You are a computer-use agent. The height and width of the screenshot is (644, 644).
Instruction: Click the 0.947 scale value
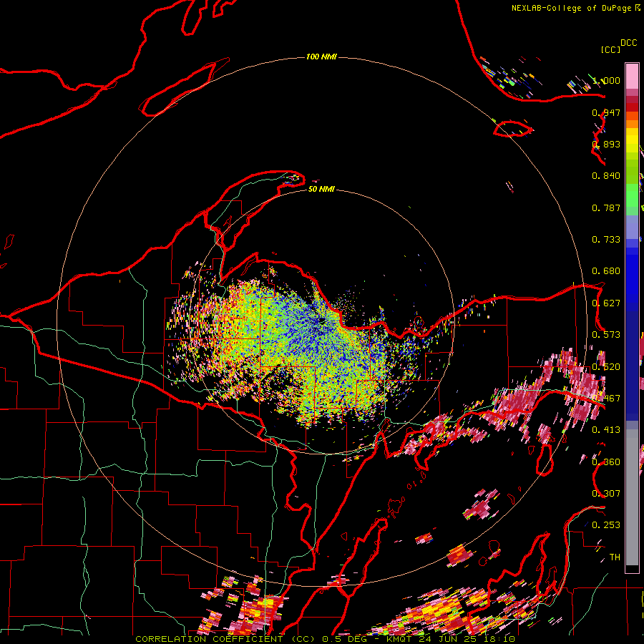(x=606, y=112)
